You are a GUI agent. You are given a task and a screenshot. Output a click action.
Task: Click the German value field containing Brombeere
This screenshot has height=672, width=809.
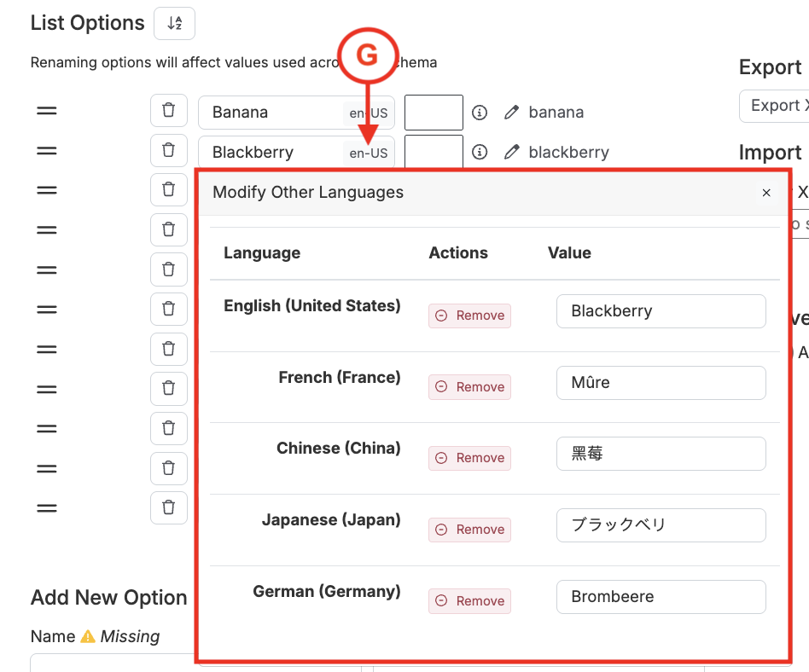click(661, 597)
